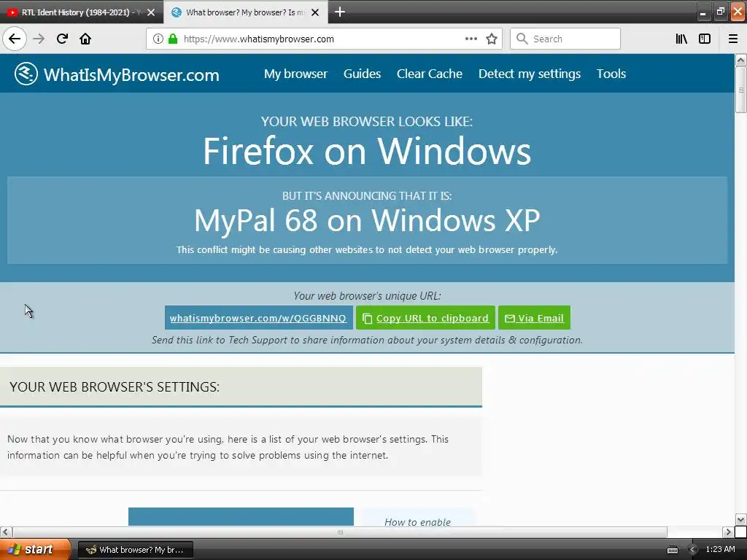The height and width of the screenshot is (560, 747).
Task: Click the How to enable link
Action: click(417, 522)
